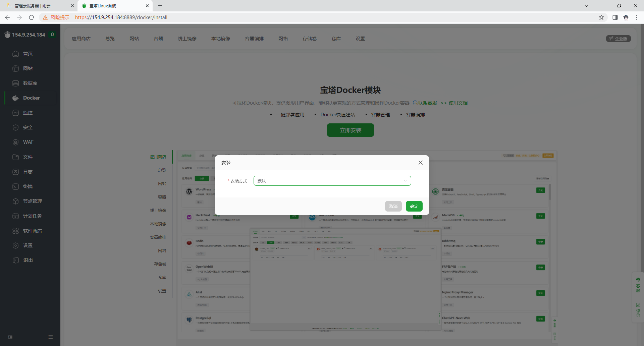Open the 使用文档 link
Image resolution: width=644 pixels, height=346 pixels.
pyautogui.click(x=458, y=103)
